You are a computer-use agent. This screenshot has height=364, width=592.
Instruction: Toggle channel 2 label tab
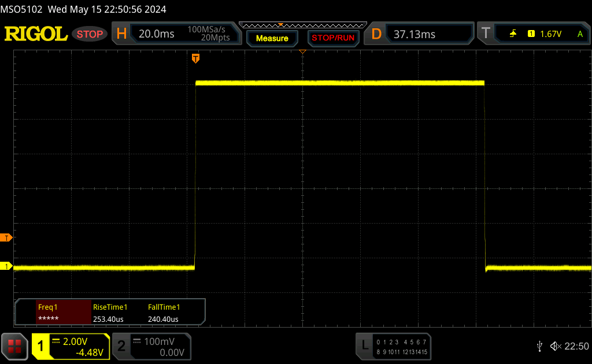(x=121, y=346)
